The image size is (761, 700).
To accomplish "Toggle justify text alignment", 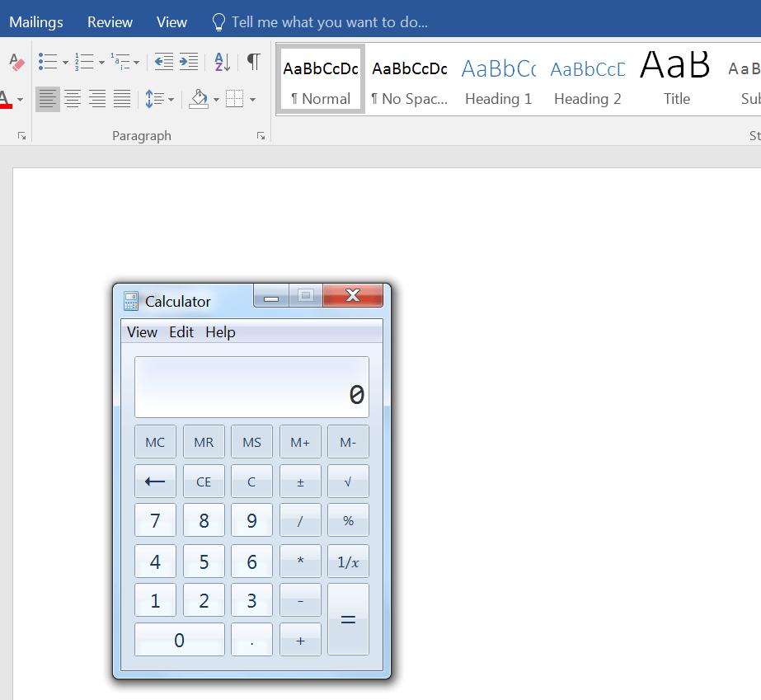I will tap(122, 100).
